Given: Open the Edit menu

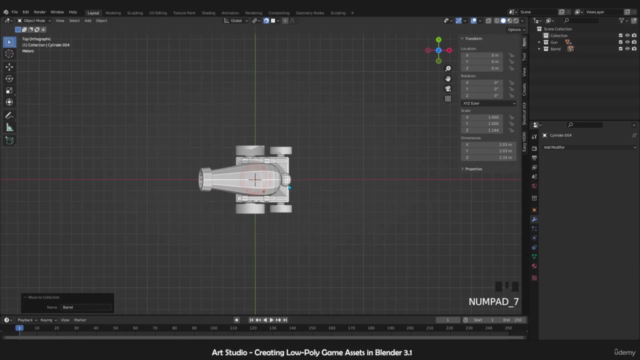Looking at the screenshot, I should point(26,12).
